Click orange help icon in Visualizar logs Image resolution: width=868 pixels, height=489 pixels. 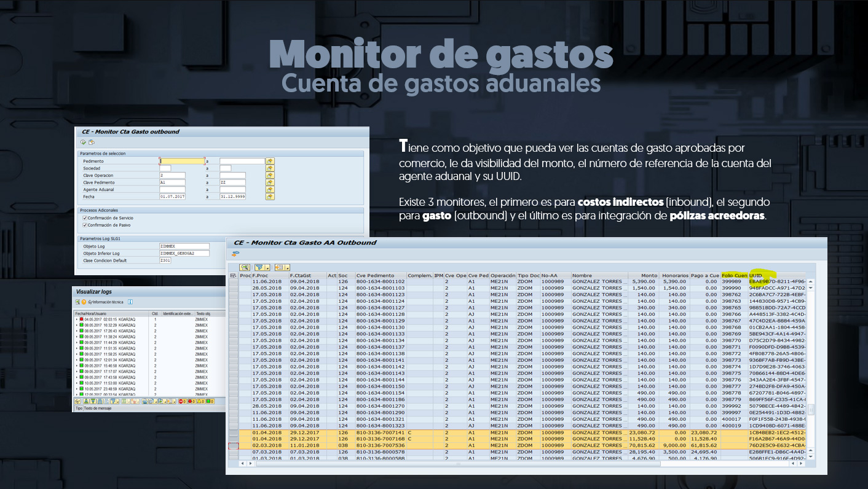(x=84, y=302)
